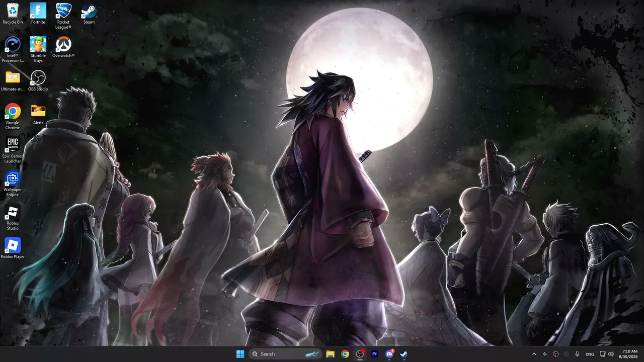Open OBS Studio from the taskbar
The image size is (644, 362).
click(360, 354)
